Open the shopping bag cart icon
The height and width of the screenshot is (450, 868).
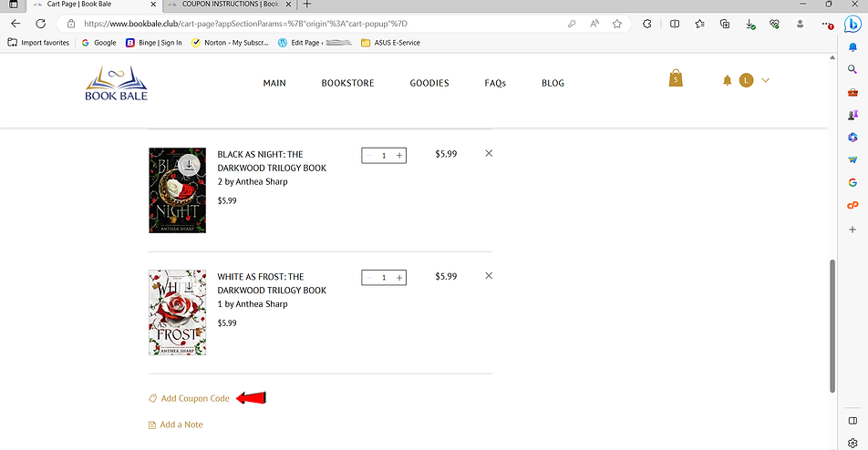(676, 78)
